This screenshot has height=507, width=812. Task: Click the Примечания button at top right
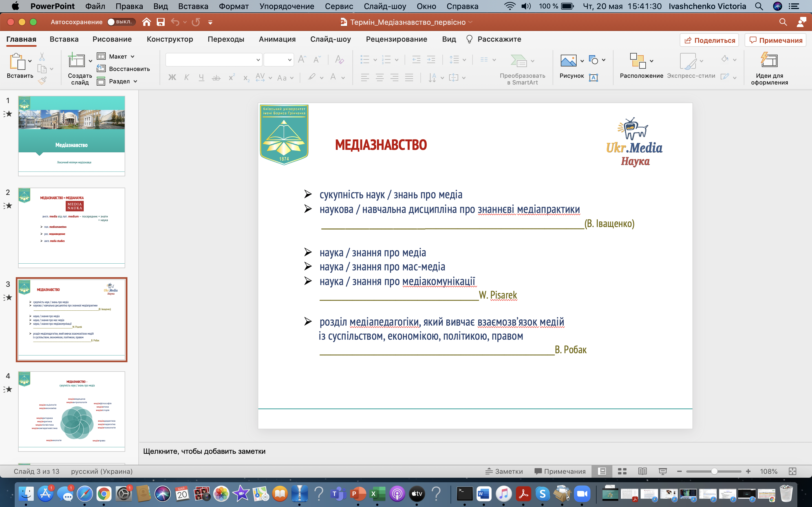tap(775, 40)
